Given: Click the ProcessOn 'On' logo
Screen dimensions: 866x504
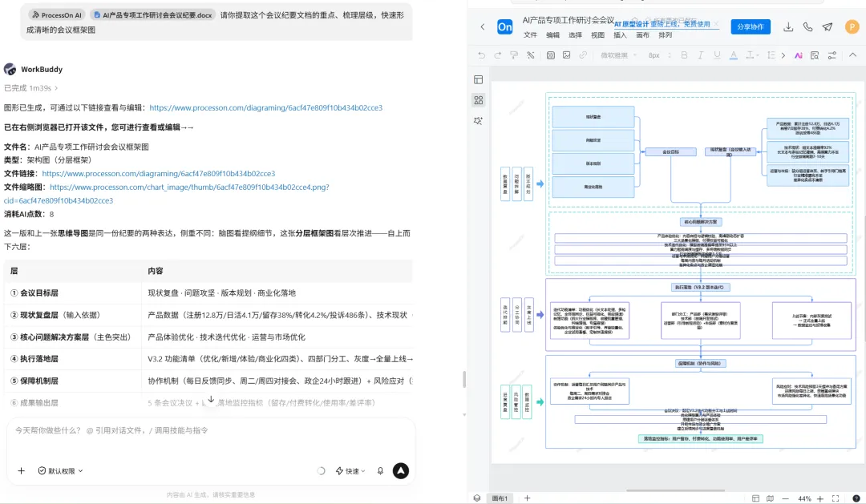Looking at the screenshot, I should click(505, 26).
